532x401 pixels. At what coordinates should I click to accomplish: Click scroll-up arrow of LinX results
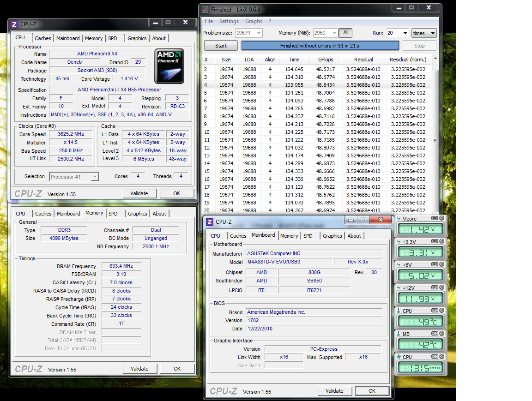(435, 59)
